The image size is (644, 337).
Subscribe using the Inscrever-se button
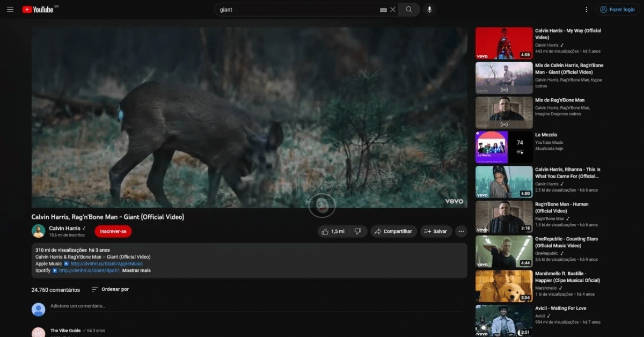[113, 231]
